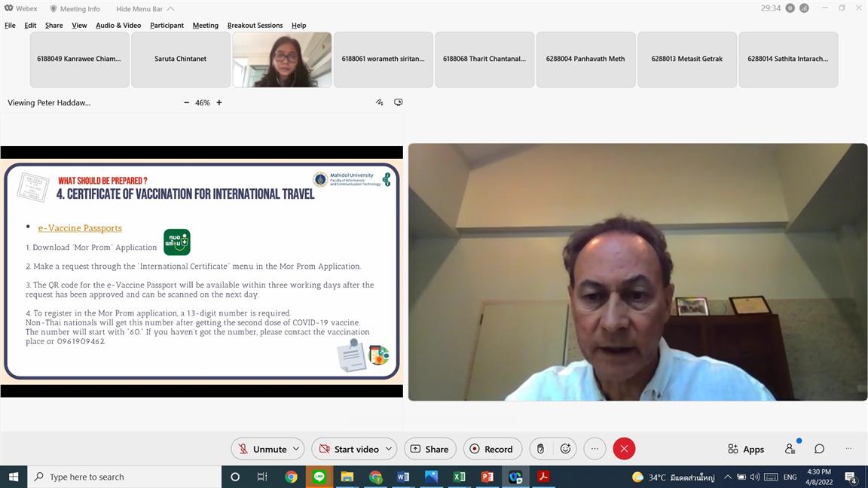Expand the video options arrow beside Start video
Image resolution: width=868 pixels, height=488 pixels.
click(389, 449)
